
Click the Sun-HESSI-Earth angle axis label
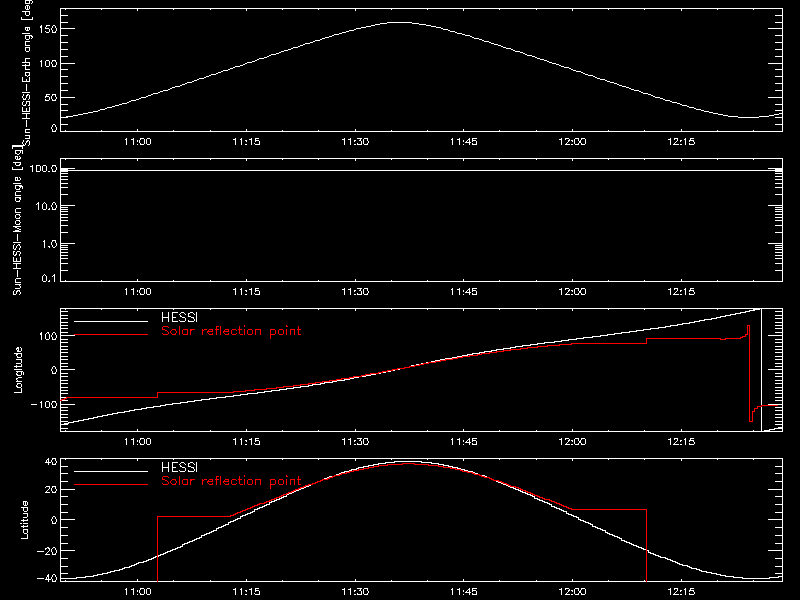click(27, 71)
